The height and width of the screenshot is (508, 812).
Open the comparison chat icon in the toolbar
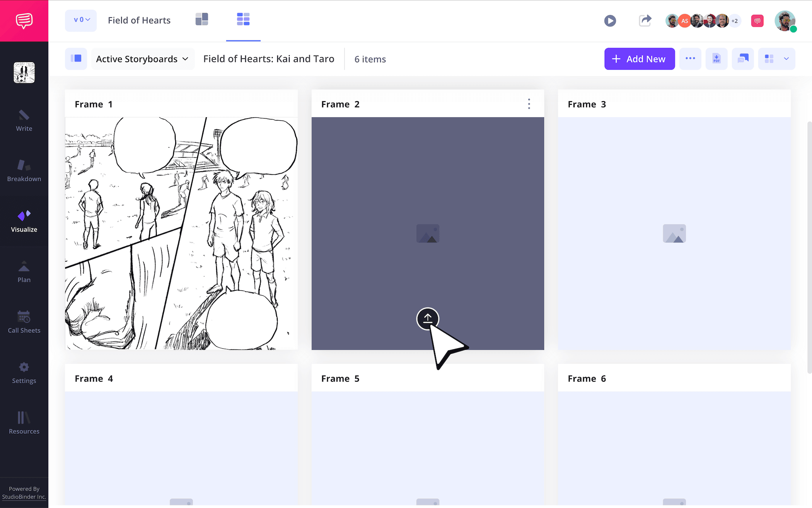743,59
